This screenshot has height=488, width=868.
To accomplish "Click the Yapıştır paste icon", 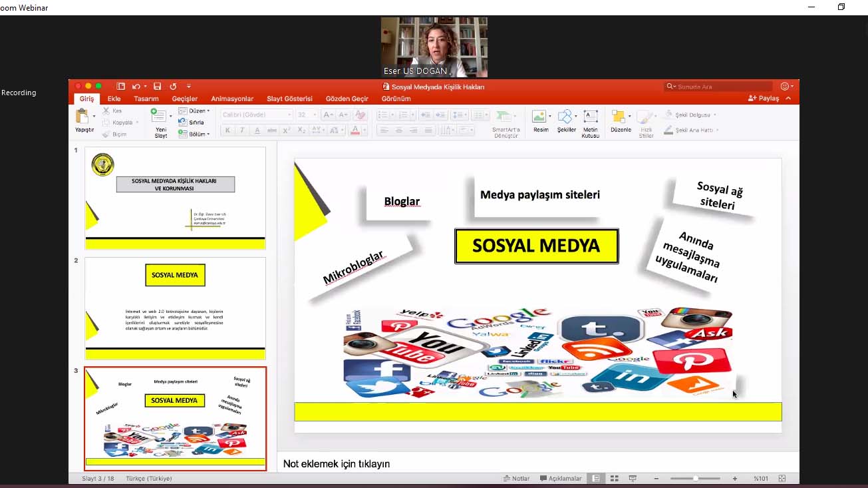I will tap(82, 117).
